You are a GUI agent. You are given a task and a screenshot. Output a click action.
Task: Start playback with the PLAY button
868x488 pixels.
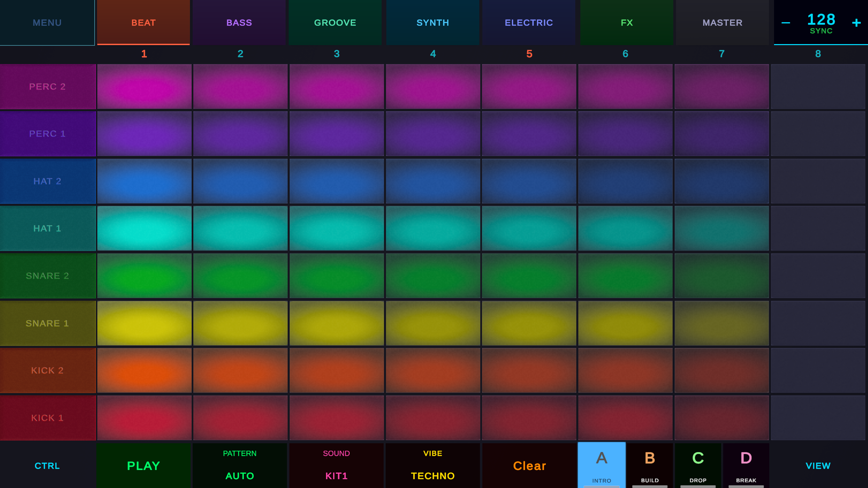pyautogui.click(x=143, y=466)
